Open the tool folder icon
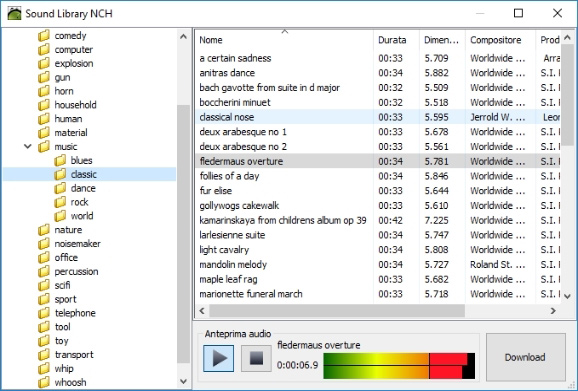The height and width of the screenshot is (391, 578). coord(44,327)
